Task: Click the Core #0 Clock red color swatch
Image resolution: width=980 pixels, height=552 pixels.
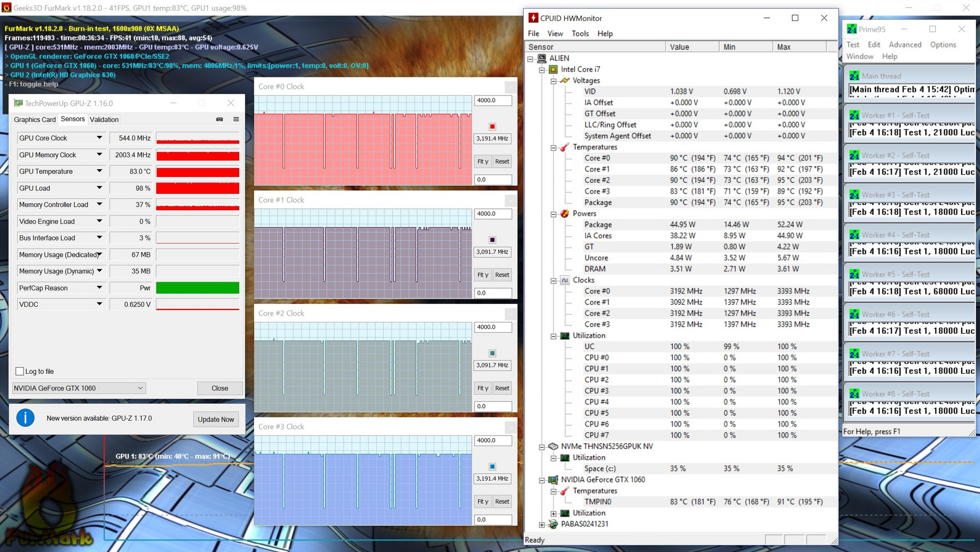Action: tap(492, 127)
